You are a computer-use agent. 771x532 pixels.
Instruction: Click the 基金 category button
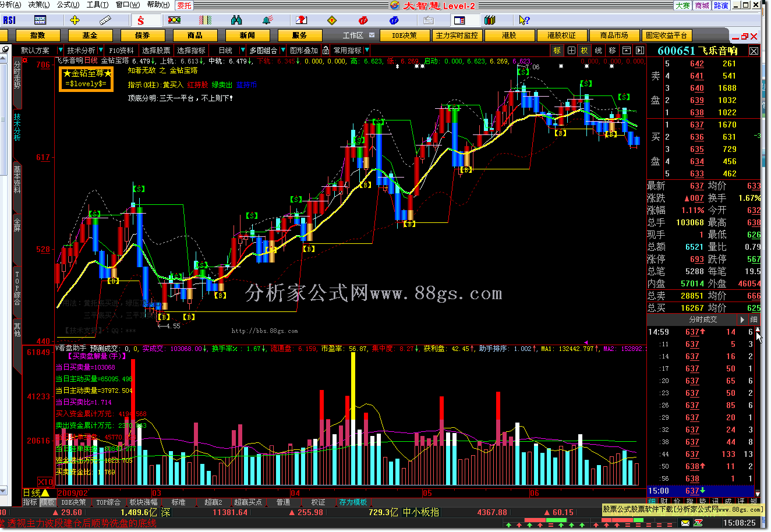point(90,36)
